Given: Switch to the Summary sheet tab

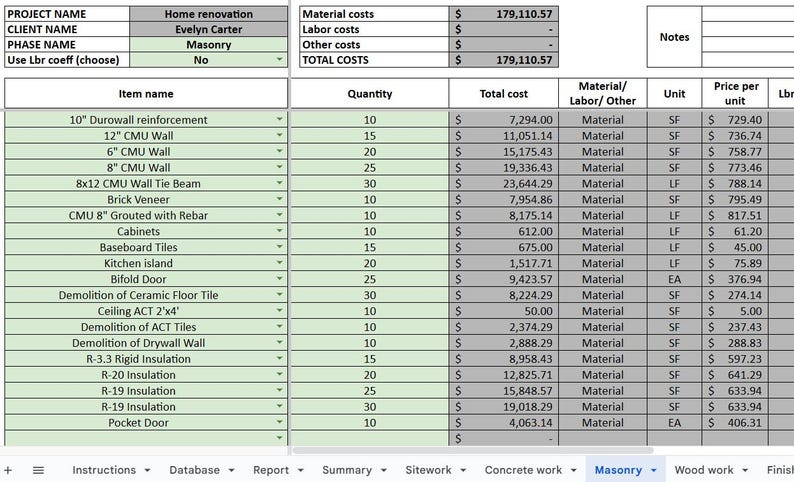Looking at the screenshot, I should tap(347, 470).
